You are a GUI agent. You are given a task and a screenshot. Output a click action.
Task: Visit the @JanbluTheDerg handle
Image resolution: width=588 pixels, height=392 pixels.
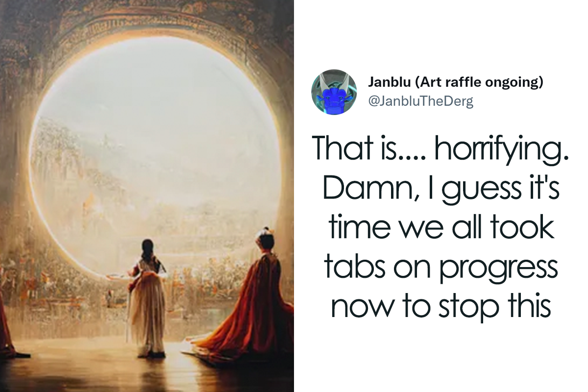coord(420,101)
